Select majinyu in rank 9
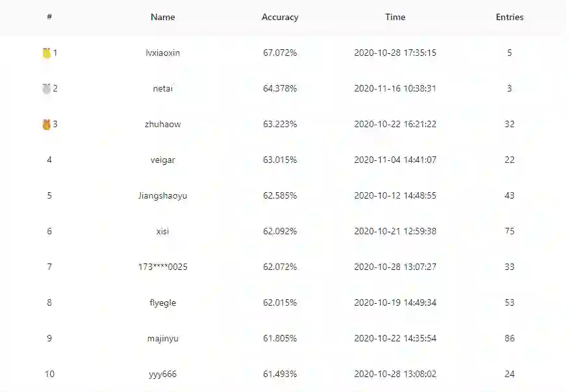The width and height of the screenshot is (569, 392). (162, 339)
